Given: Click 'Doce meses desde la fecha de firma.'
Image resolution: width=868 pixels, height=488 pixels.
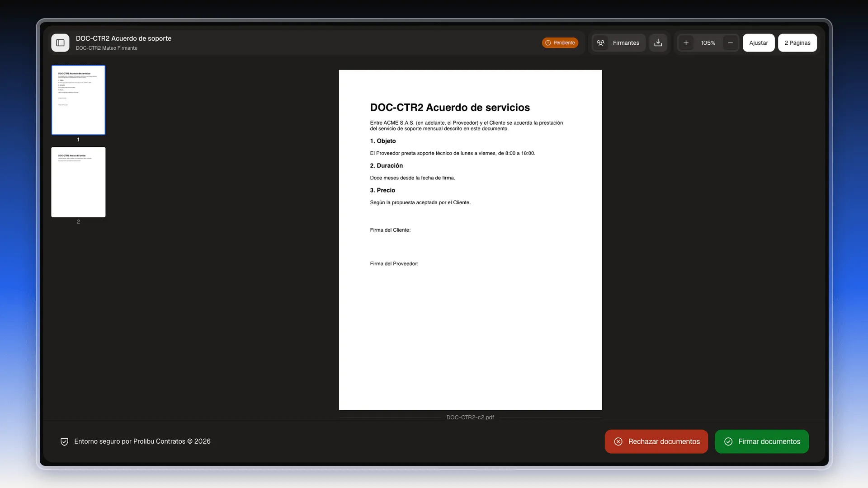Looking at the screenshot, I should tap(412, 178).
